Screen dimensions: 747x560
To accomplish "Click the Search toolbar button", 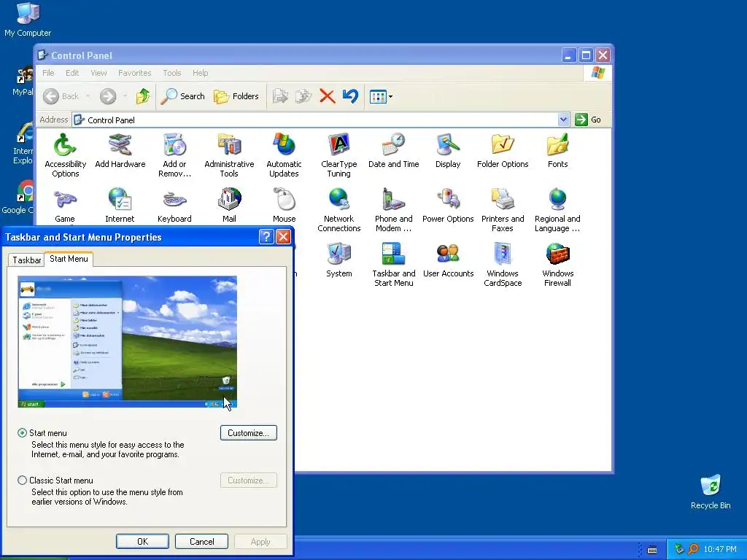I will 183,96.
